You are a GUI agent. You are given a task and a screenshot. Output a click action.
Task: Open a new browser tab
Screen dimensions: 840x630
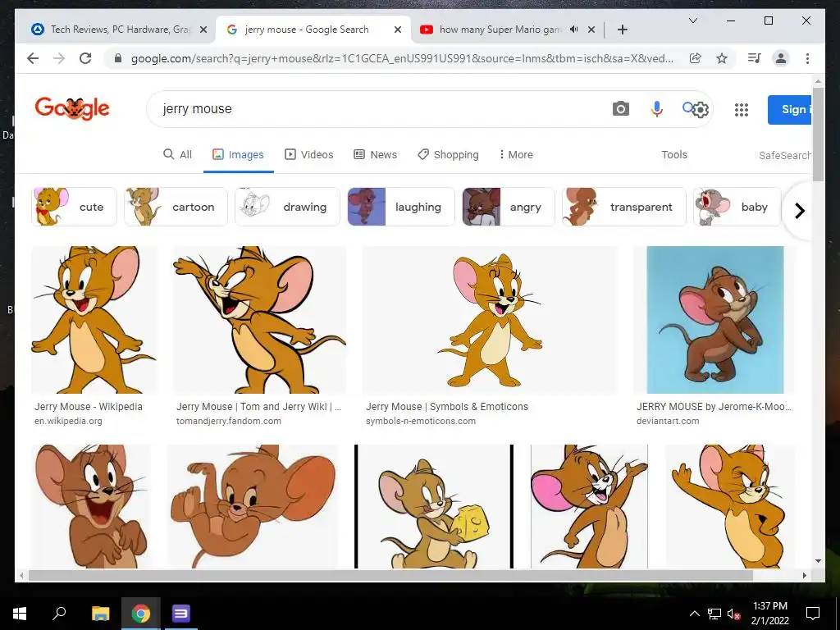pyautogui.click(x=622, y=30)
